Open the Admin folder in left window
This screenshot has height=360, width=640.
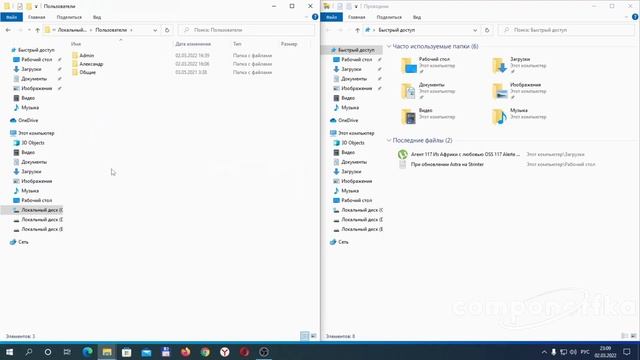[87, 55]
